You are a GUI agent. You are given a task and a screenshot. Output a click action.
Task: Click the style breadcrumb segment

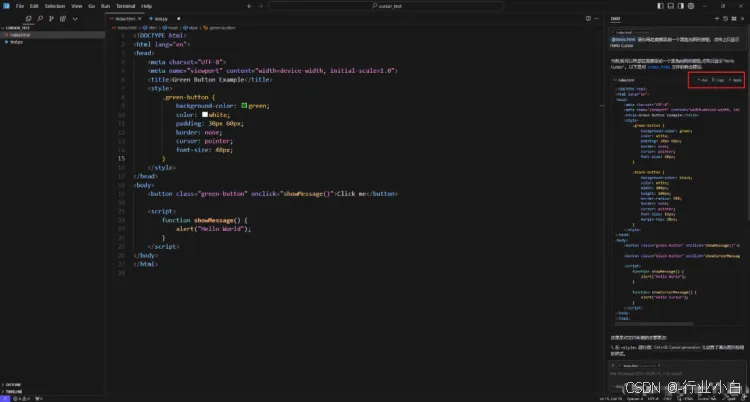tap(190, 28)
